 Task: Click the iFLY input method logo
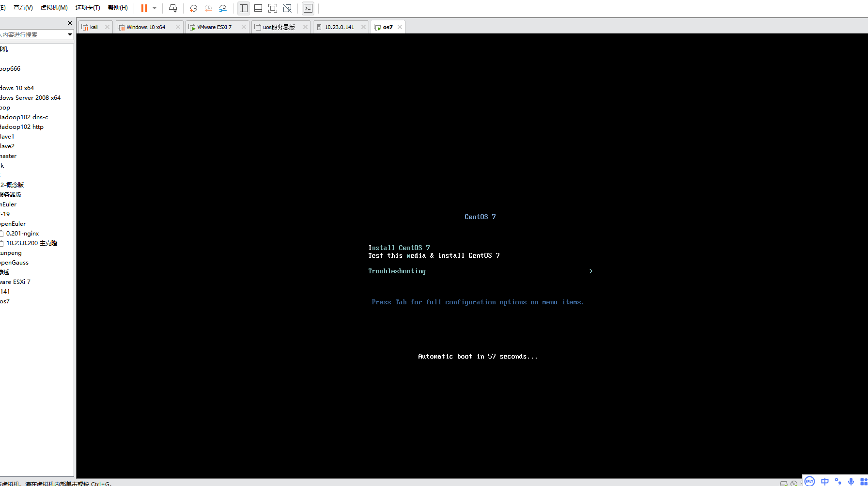point(809,481)
